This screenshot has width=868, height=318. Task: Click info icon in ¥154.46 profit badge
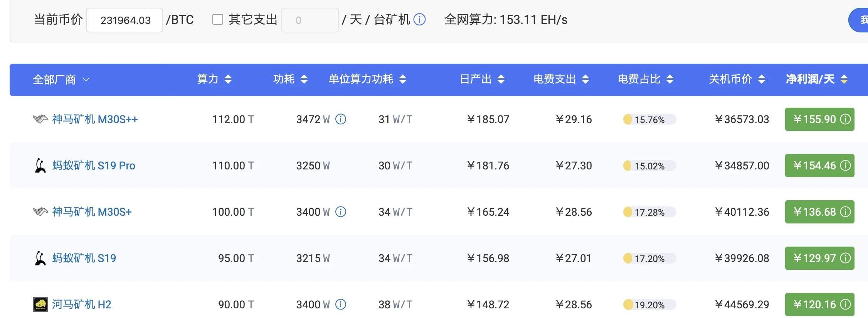[845, 166]
